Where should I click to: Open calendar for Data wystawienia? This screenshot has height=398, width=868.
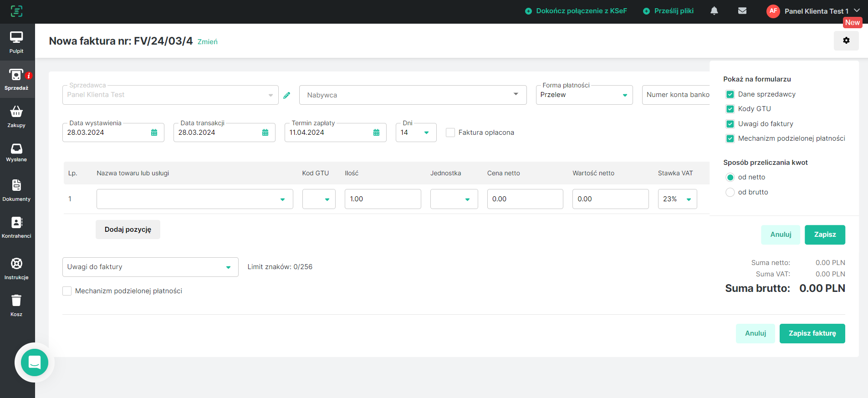click(x=154, y=133)
